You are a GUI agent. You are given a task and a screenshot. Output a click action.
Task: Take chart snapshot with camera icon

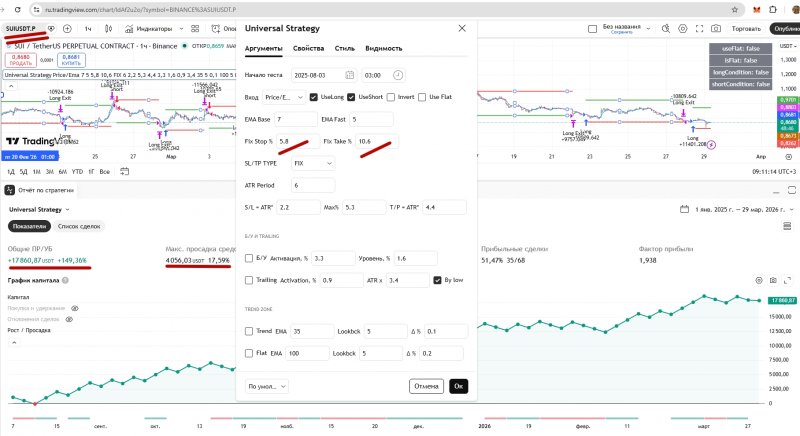click(716, 29)
